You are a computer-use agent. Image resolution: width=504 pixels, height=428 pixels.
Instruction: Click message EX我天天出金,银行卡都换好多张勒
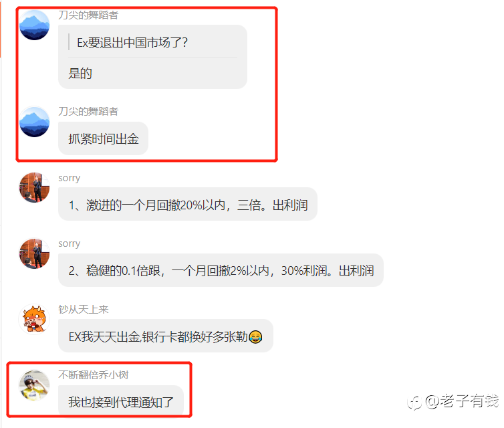(x=166, y=336)
